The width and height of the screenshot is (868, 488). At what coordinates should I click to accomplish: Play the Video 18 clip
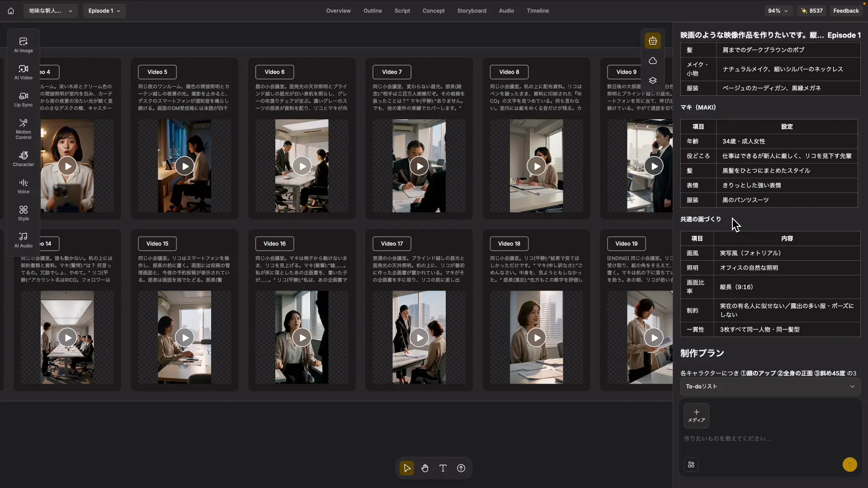point(537,338)
